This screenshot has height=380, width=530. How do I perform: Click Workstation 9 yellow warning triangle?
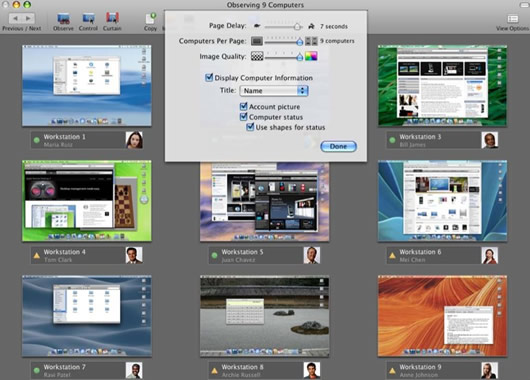click(x=392, y=371)
